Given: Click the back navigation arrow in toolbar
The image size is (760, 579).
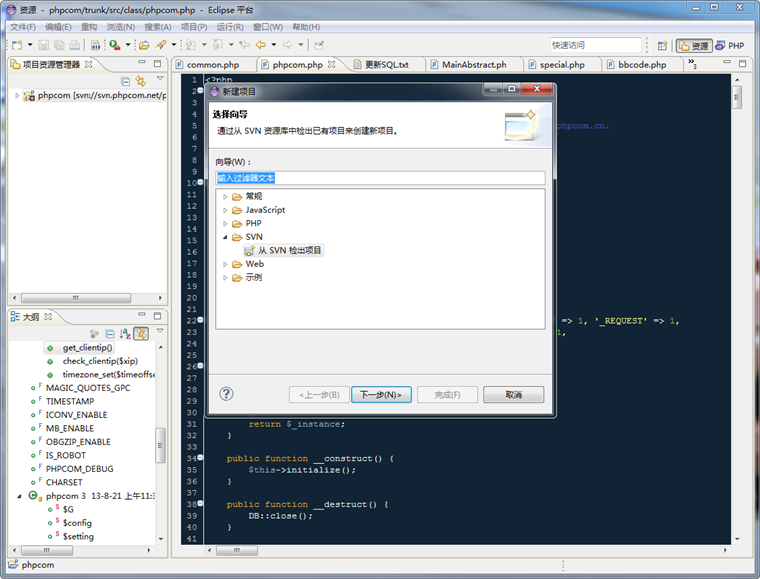Looking at the screenshot, I should point(261,45).
